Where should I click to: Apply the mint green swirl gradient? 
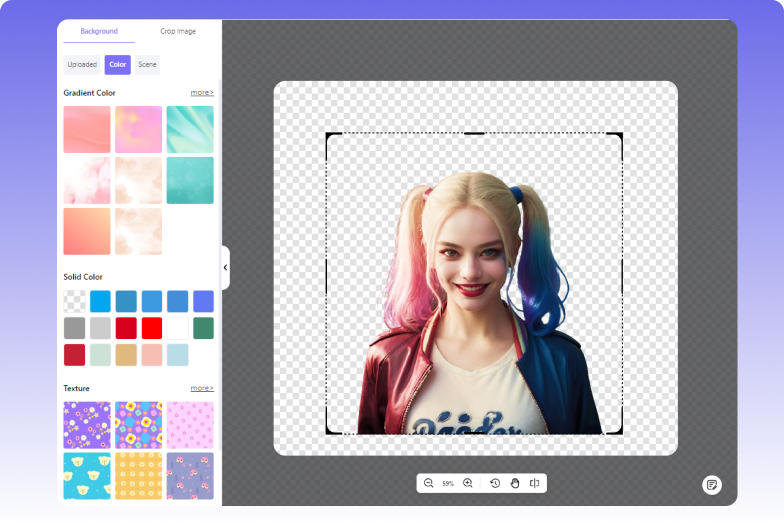click(x=190, y=129)
